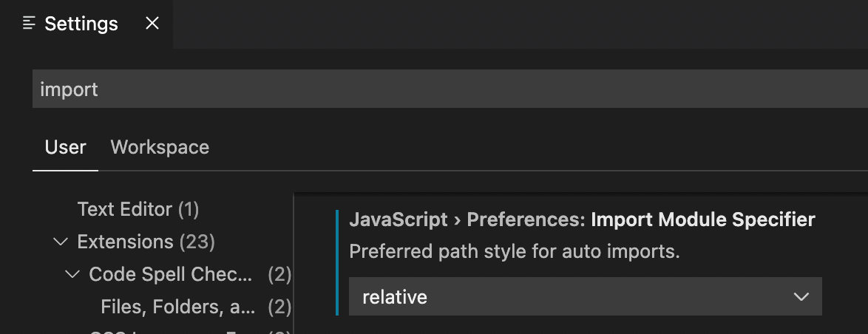Close the Settings editor tab
The height and width of the screenshot is (334, 868).
pyautogui.click(x=152, y=23)
